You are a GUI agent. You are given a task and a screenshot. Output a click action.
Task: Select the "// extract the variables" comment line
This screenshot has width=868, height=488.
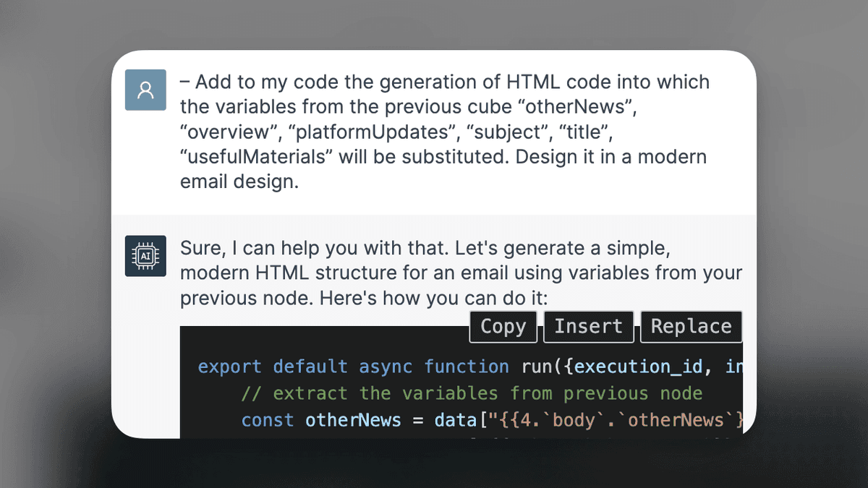472,394
